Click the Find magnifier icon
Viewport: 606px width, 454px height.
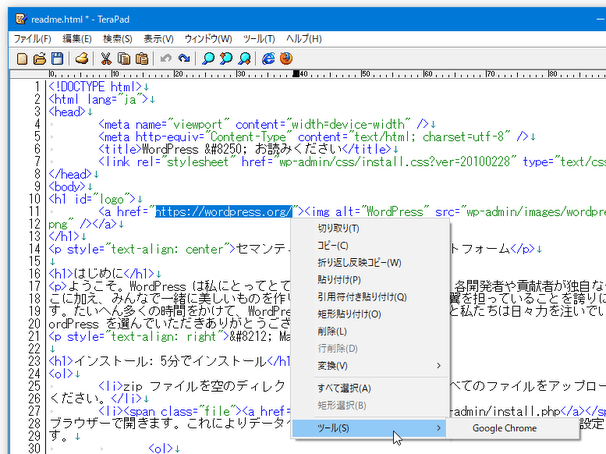208,59
